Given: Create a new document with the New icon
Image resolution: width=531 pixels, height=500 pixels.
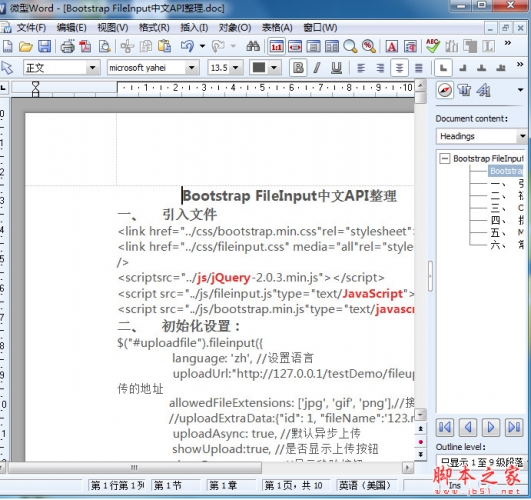Looking at the screenshot, I should pyautogui.click(x=7, y=46).
